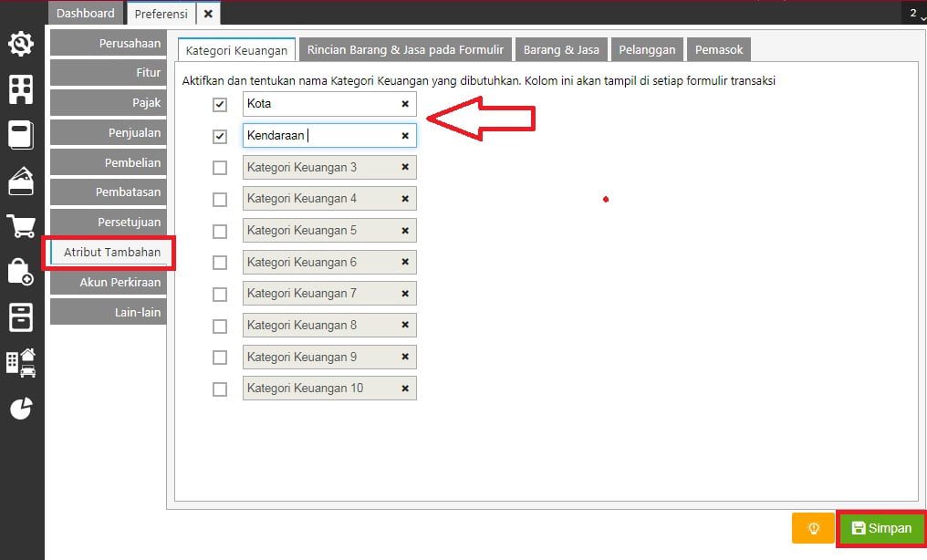Screen dimensions: 927x560
Task: Click the green Simpan button
Action: (882, 528)
